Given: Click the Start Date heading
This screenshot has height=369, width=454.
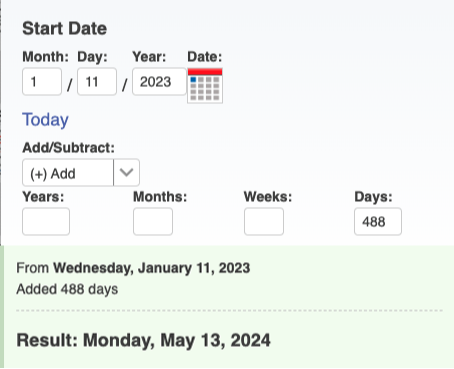Looking at the screenshot, I should click(64, 28).
